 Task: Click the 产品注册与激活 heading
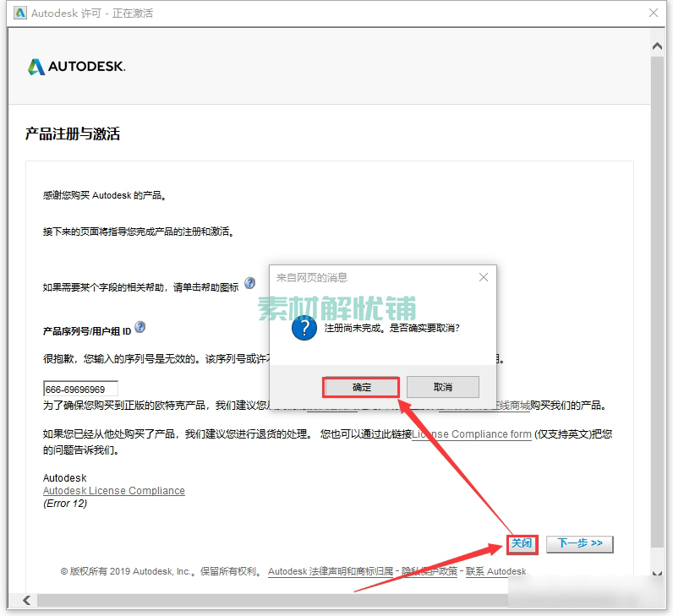[x=73, y=134]
